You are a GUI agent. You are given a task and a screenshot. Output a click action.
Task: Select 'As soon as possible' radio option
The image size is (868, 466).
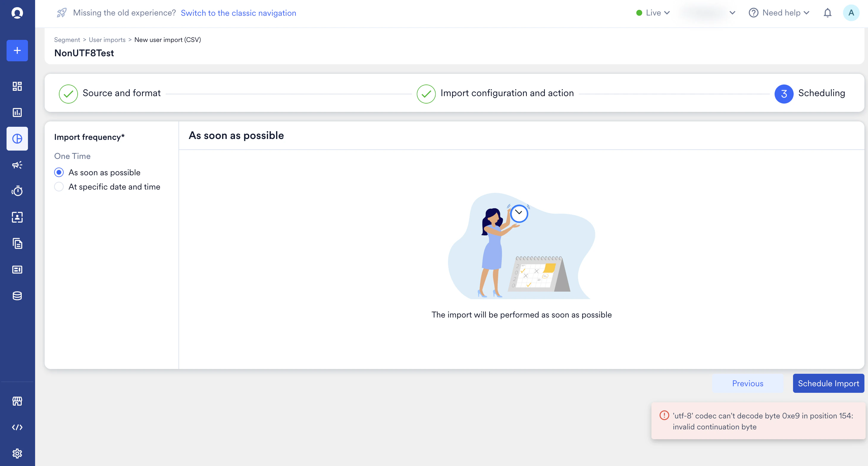coord(59,173)
